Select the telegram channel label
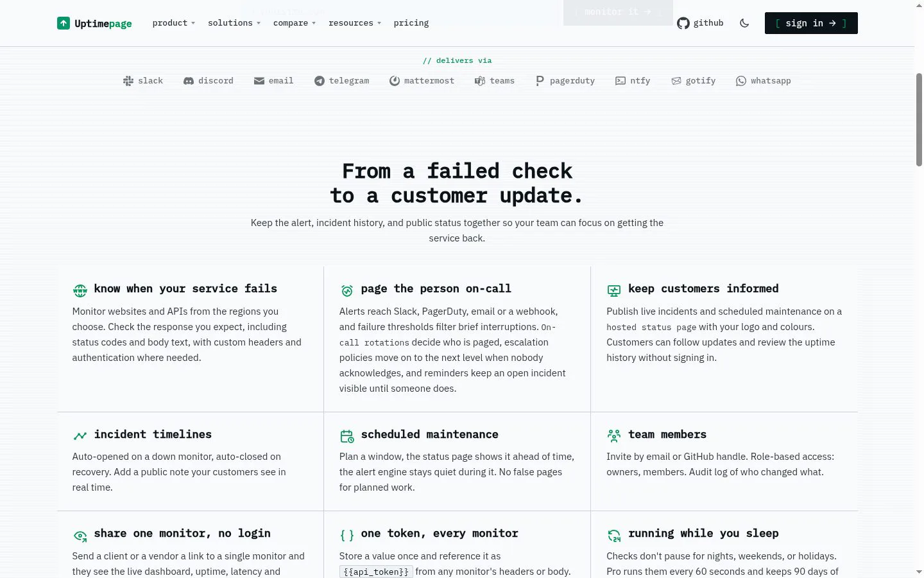Viewport: 924px width, 578px height. [x=349, y=81]
